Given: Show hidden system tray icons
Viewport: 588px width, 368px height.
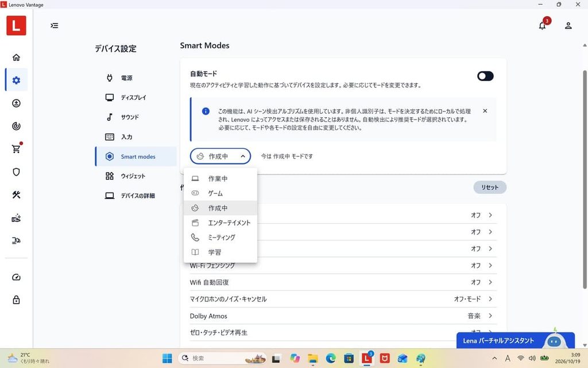Looking at the screenshot, I should tap(494, 358).
